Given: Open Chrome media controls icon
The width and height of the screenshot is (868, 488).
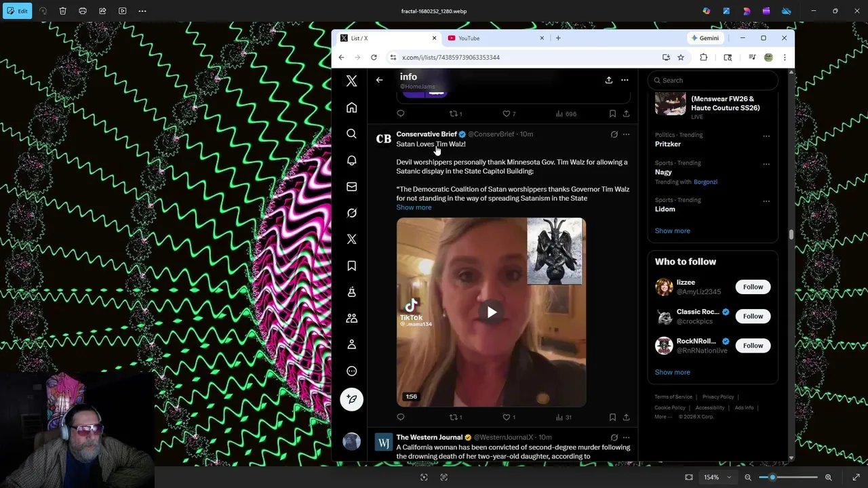Looking at the screenshot, I should click(752, 58).
